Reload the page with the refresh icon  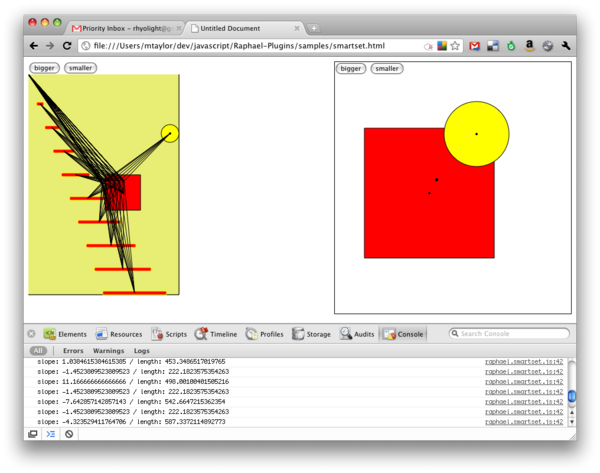click(x=67, y=46)
